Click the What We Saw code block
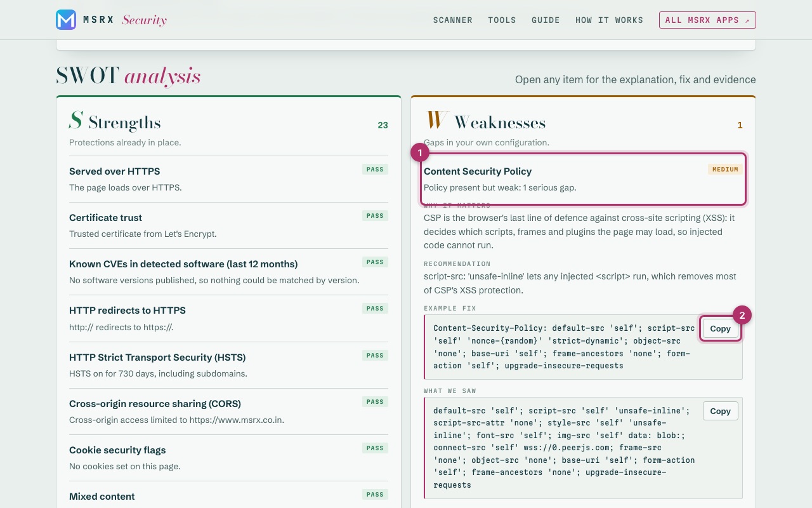 583,448
